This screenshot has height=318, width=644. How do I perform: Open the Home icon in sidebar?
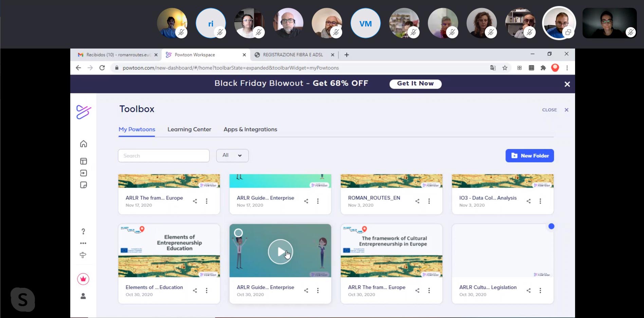(84, 144)
